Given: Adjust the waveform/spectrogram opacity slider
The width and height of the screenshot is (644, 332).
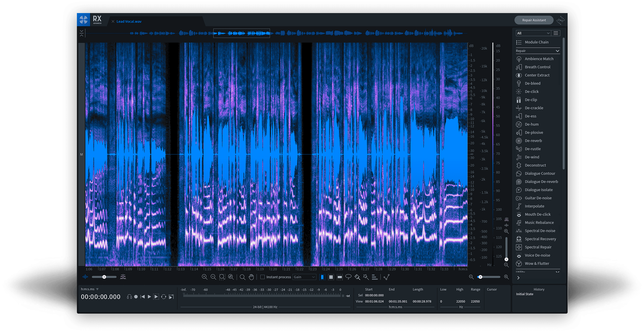Looking at the screenshot, I should [104, 277].
